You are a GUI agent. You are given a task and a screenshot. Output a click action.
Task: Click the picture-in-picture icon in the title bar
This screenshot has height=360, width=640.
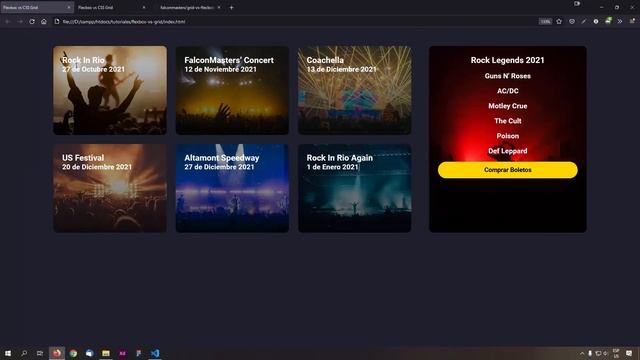pyautogui.click(x=577, y=4)
